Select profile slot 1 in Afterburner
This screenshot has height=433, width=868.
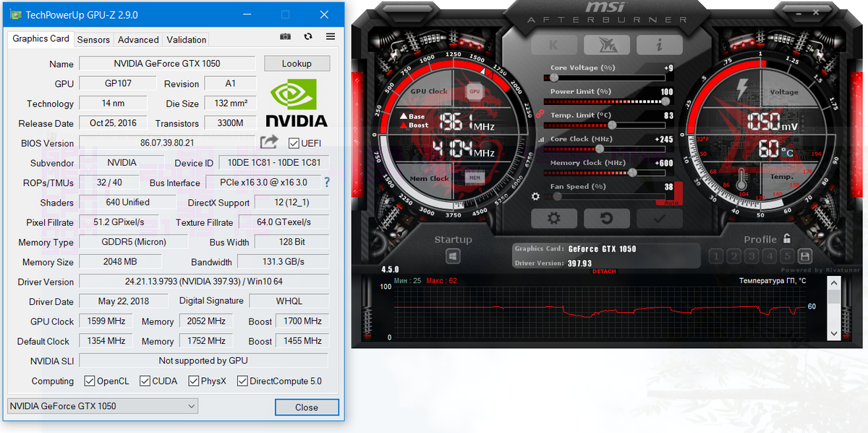click(716, 256)
